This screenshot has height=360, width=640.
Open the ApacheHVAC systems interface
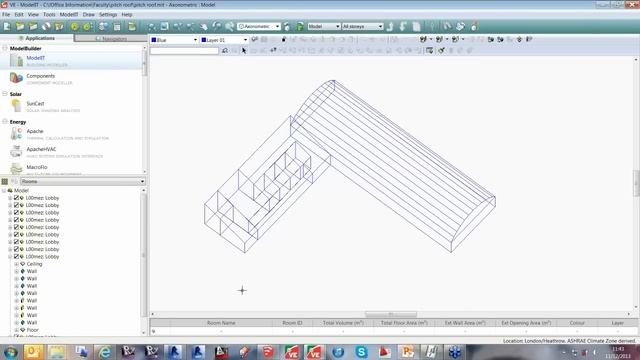click(x=41, y=149)
